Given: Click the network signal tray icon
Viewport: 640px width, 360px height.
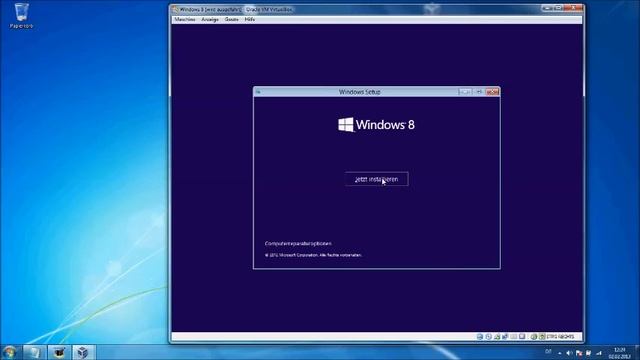Looking at the screenshot, I should [599, 353].
